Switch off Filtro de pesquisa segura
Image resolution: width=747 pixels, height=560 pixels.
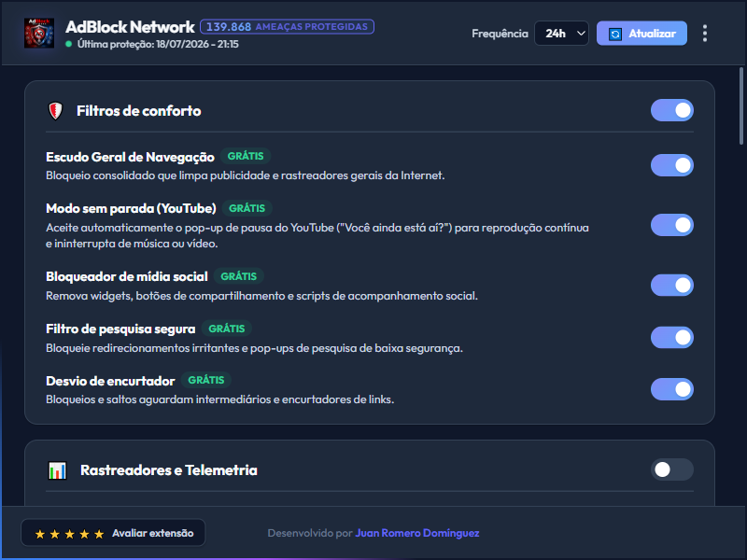click(x=671, y=337)
